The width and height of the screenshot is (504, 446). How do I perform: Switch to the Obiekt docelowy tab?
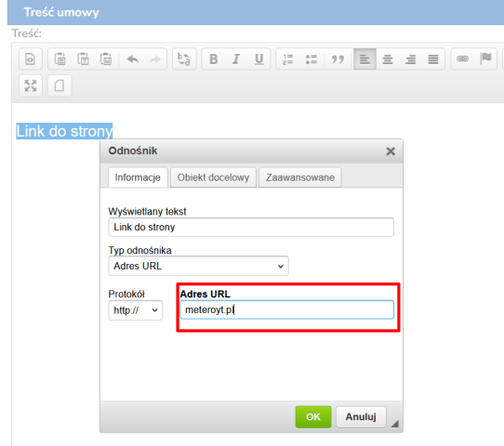(x=213, y=177)
